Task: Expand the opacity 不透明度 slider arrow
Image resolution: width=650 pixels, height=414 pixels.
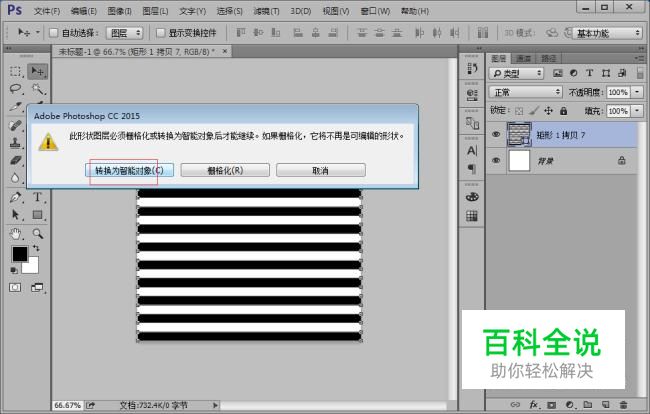Action: (637, 92)
